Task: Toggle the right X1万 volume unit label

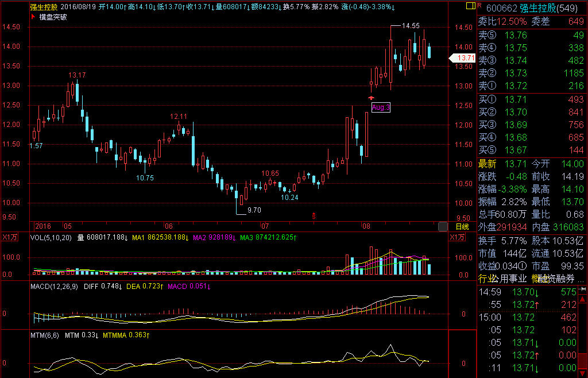Action: pos(458,237)
